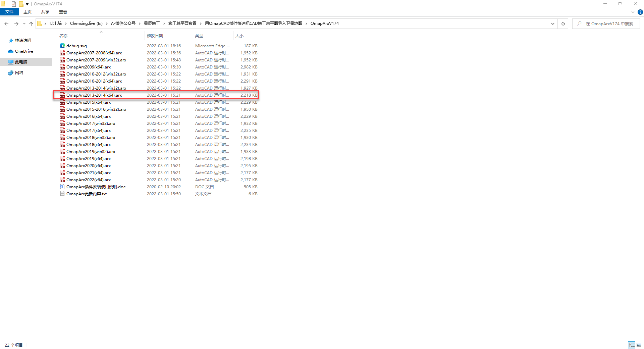This screenshot has height=349, width=644.
Task: Click the OmapArx2022(x64).arx file icon
Action: click(62, 180)
